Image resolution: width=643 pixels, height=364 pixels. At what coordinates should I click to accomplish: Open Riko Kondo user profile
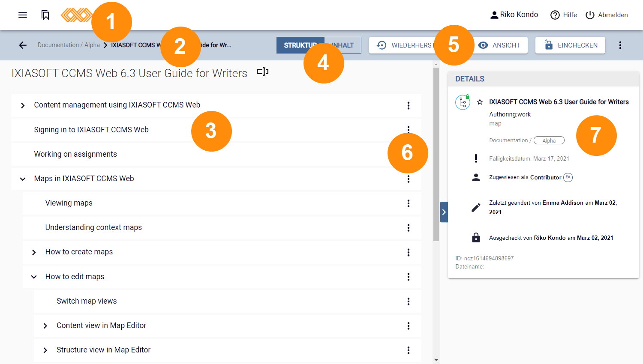click(514, 15)
